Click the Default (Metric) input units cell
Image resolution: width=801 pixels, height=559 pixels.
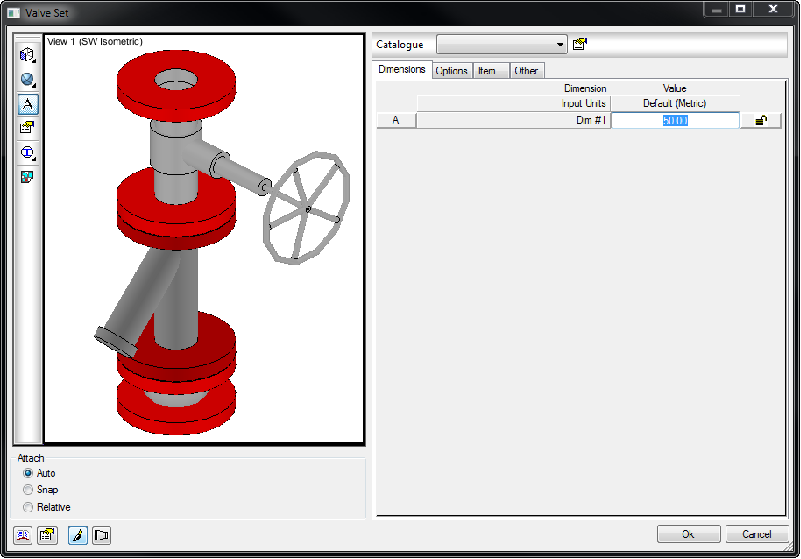point(675,103)
